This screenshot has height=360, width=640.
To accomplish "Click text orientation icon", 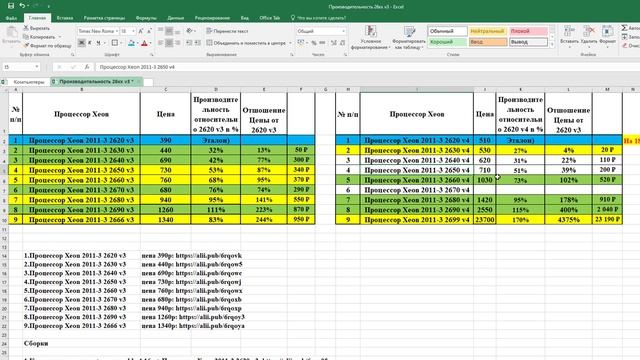I will tap(189, 31).
